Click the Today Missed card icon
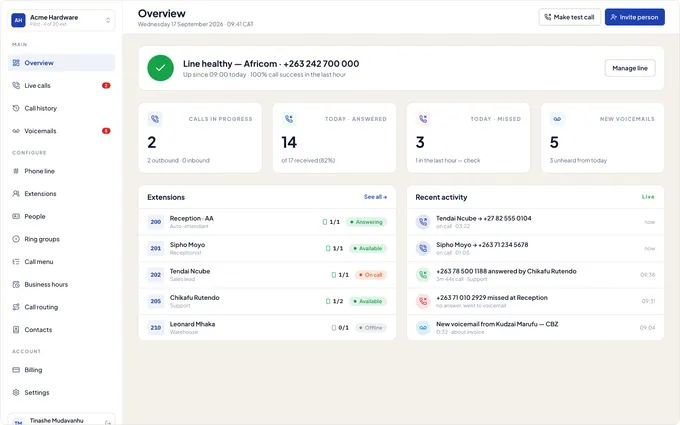This screenshot has height=425, width=680. [x=423, y=119]
